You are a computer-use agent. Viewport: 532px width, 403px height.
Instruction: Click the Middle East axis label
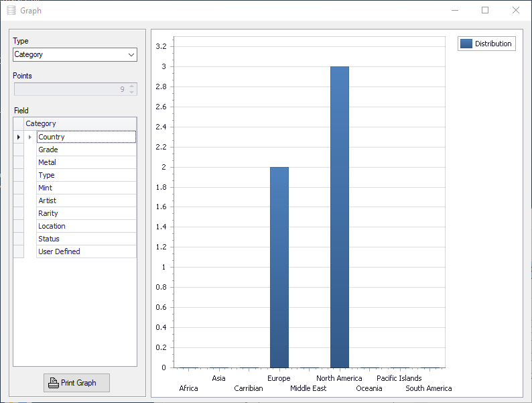[x=308, y=388]
